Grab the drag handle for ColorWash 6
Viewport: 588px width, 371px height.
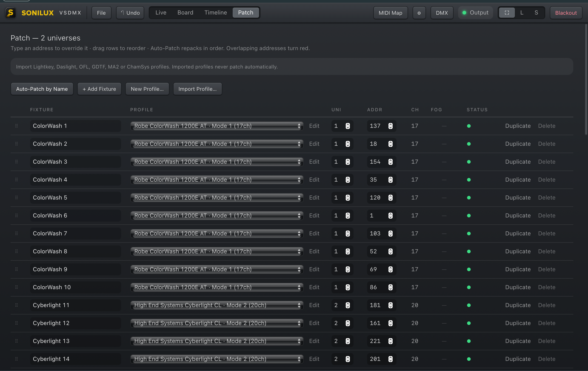tap(17, 215)
